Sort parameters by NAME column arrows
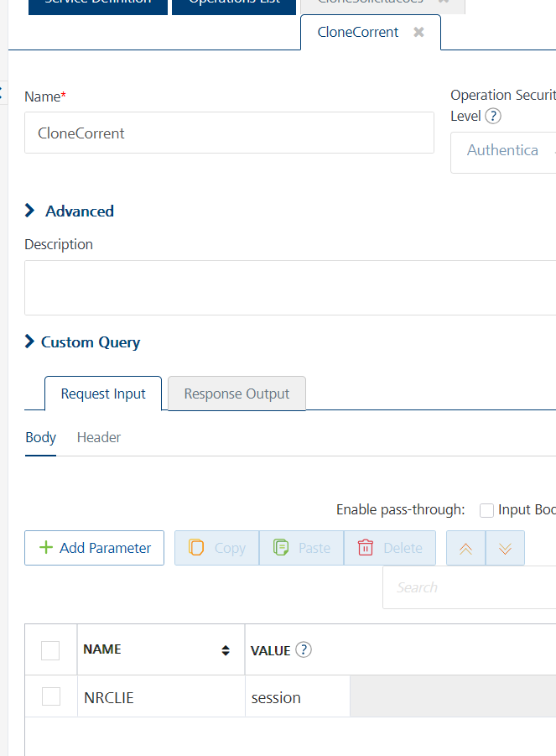 point(225,650)
